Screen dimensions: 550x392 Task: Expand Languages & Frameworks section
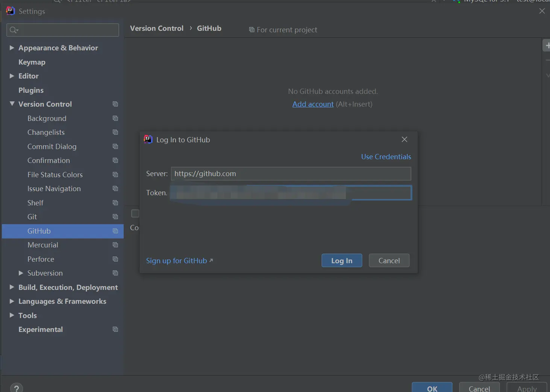[x=12, y=301]
